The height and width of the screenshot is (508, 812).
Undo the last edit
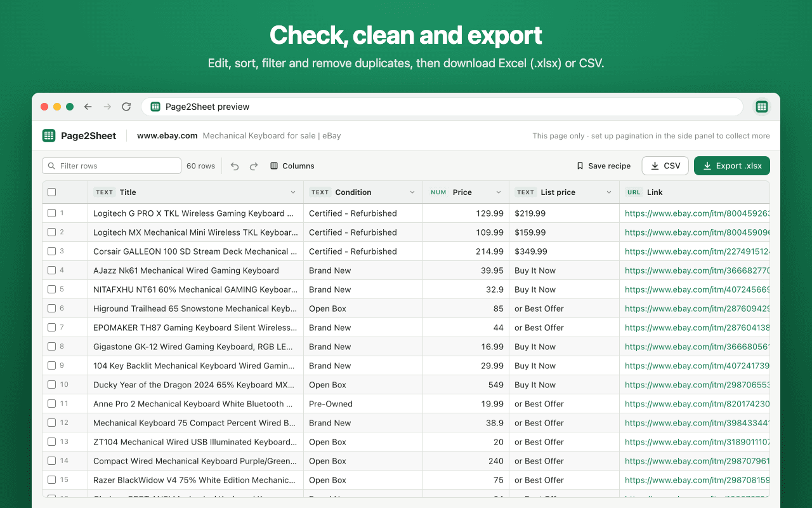click(x=235, y=166)
